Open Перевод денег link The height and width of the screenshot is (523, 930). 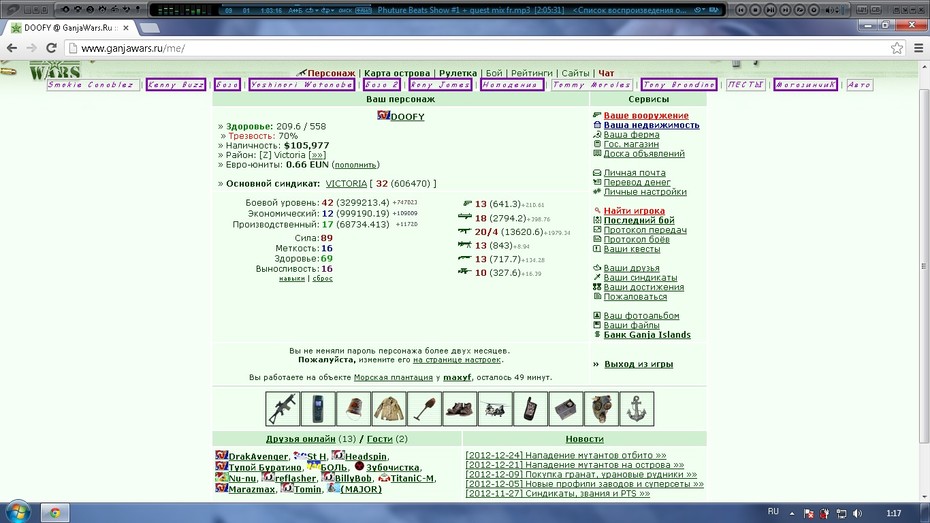637,182
